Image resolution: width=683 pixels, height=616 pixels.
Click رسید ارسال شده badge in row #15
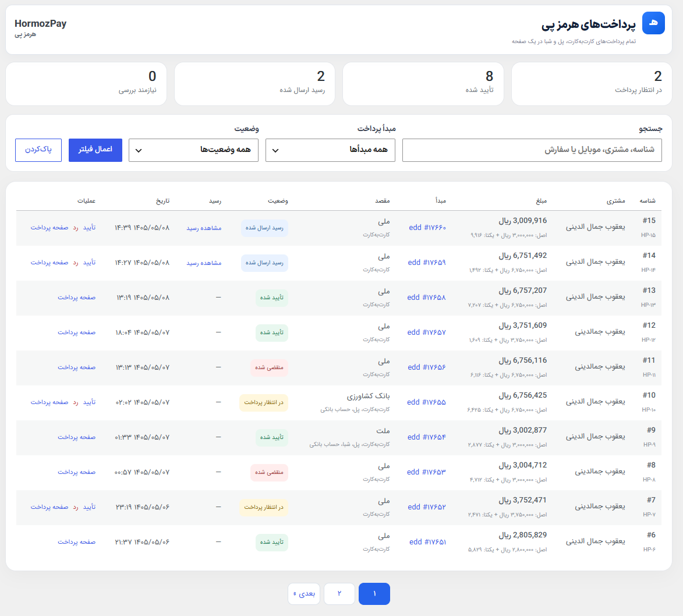coord(264,228)
